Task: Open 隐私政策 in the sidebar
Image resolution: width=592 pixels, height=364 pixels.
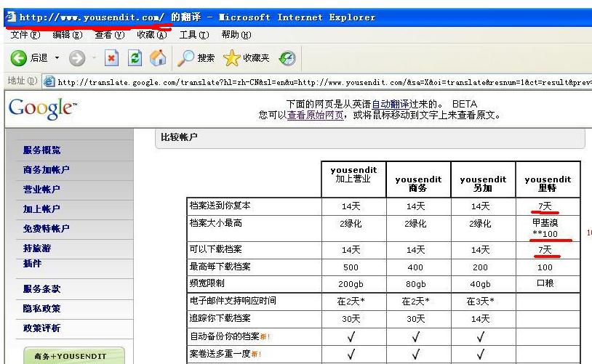Action: (42, 309)
